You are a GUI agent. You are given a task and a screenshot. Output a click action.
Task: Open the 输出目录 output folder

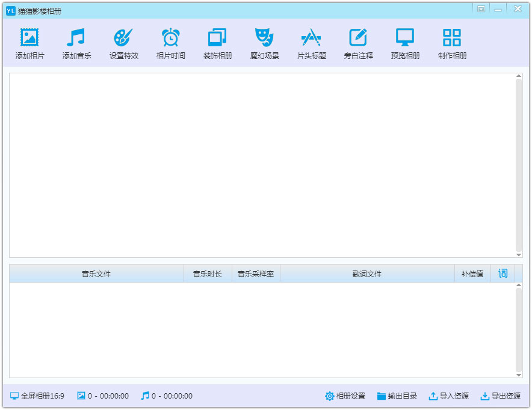397,396
